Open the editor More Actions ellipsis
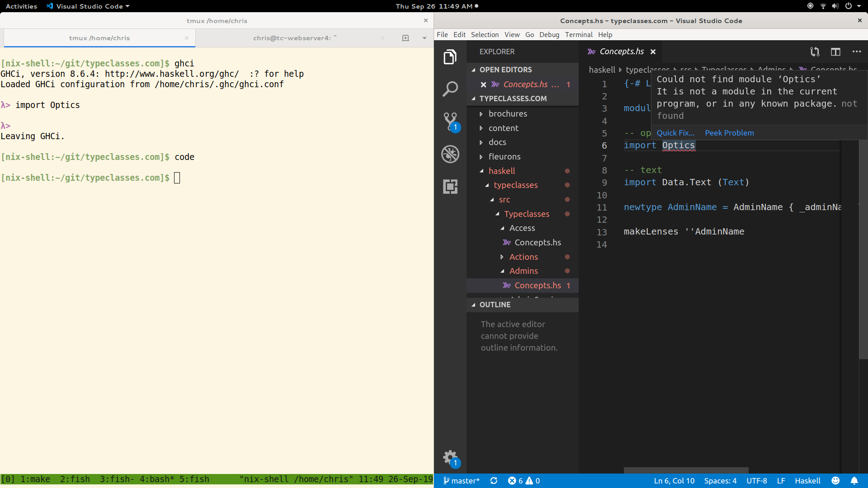This screenshot has height=488, width=868. 857,52
